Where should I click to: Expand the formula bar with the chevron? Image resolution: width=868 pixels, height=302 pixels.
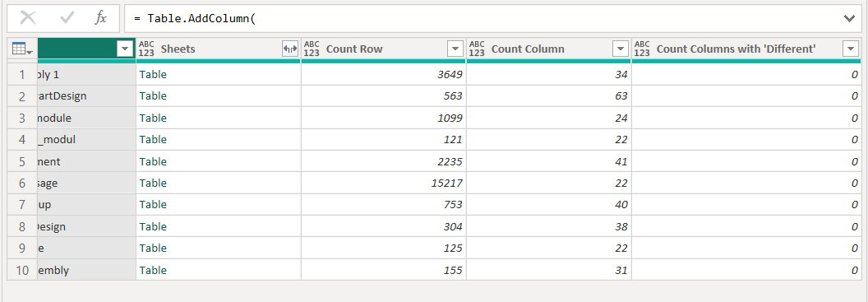tap(849, 19)
